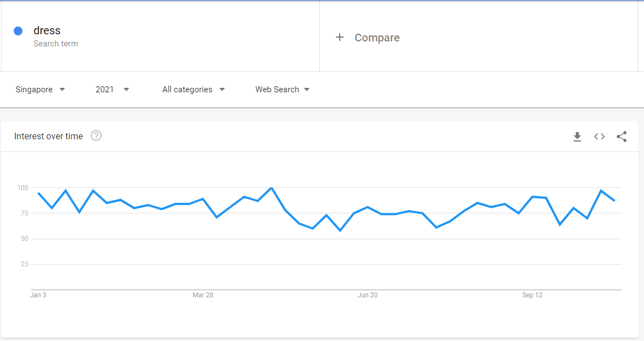Click the plus icon beside Compare
Image resolution: width=644 pixels, height=341 pixels.
pyautogui.click(x=340, y=38)
